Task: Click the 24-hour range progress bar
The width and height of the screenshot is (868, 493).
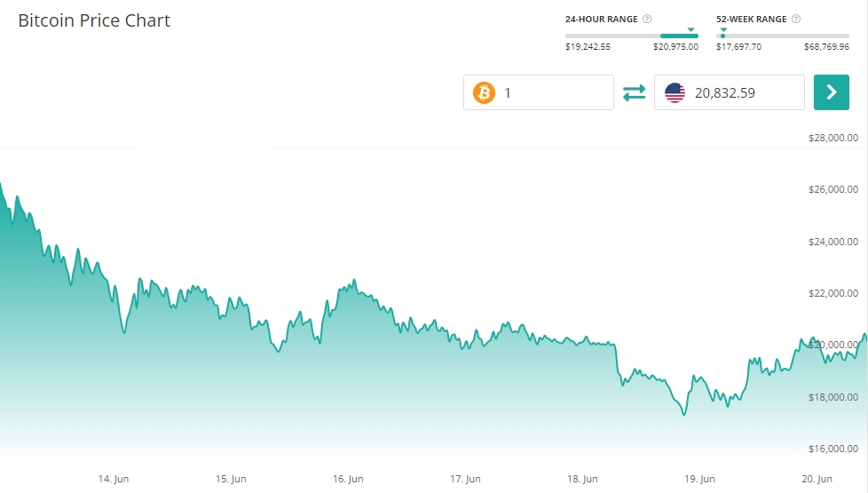Action: (x=632, y=36)
